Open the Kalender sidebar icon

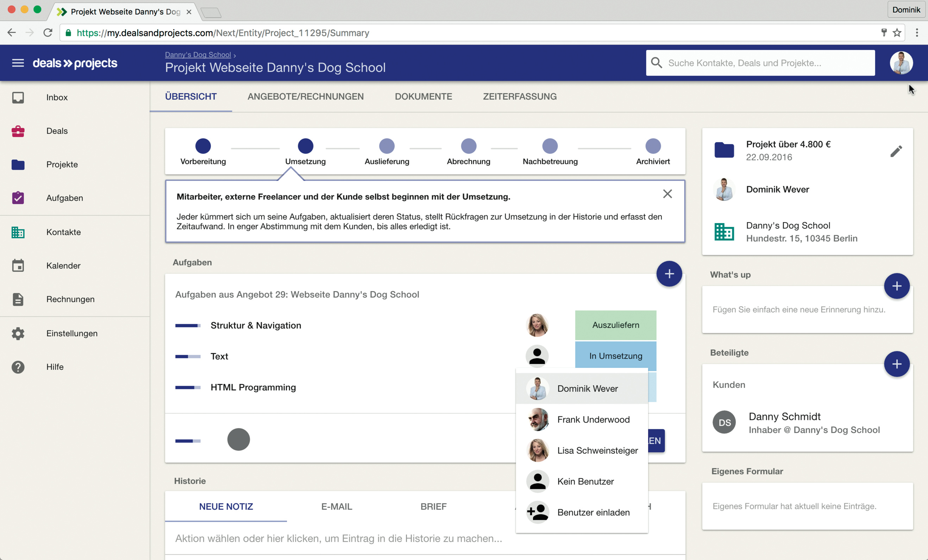pyautogui.click(x=18, y=265)
